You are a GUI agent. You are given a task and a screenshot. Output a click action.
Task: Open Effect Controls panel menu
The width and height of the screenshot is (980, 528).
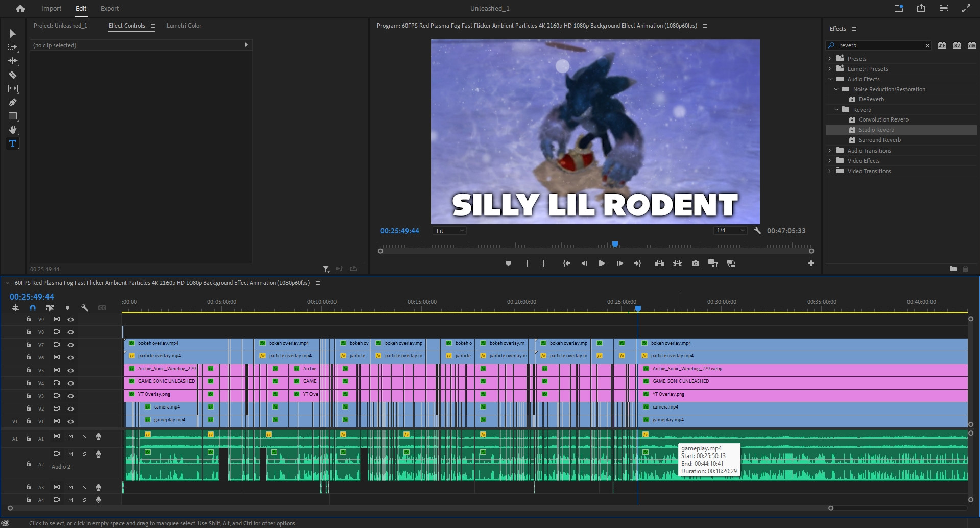[x=152, y=26]
